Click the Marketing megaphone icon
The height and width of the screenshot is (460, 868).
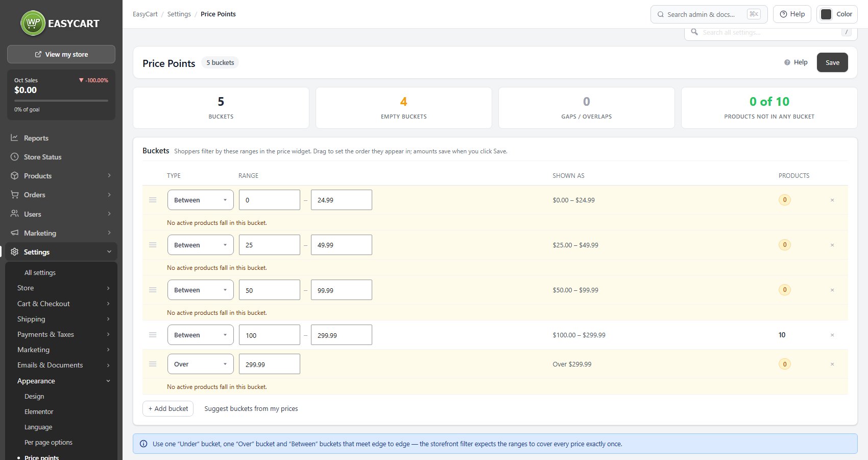14,233
